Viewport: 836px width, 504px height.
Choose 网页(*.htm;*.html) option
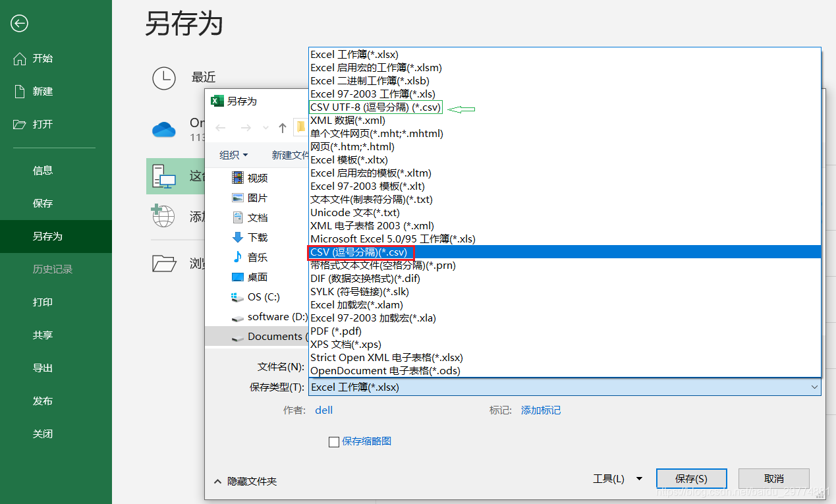tap(565, 147)
